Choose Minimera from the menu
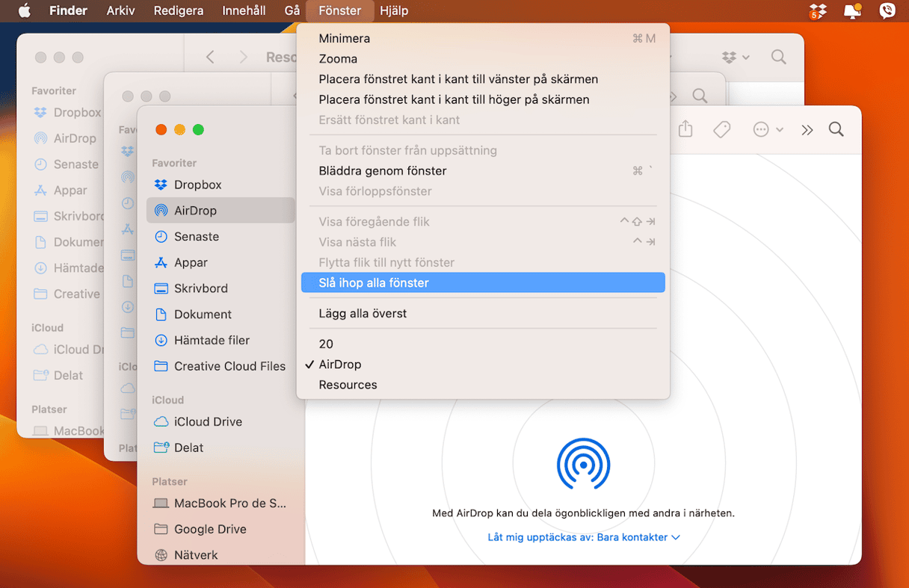The height and width of the screenshot is (588, 909). (483, 38)
